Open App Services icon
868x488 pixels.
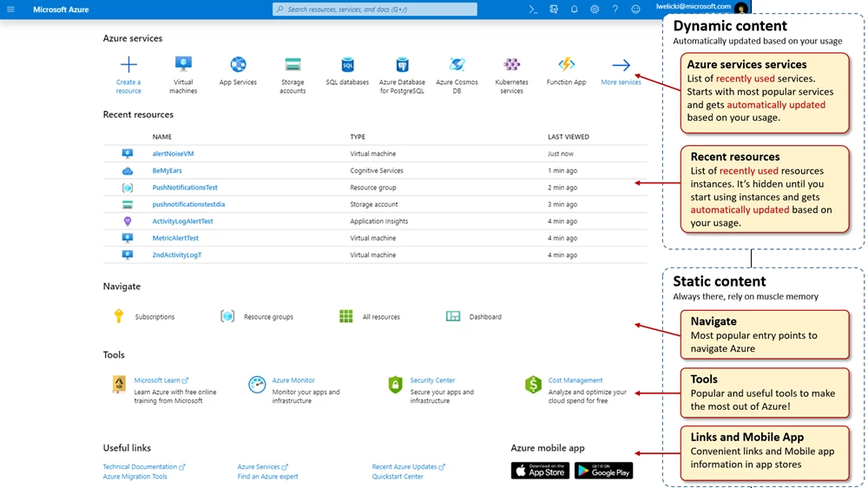coord(238,64)
